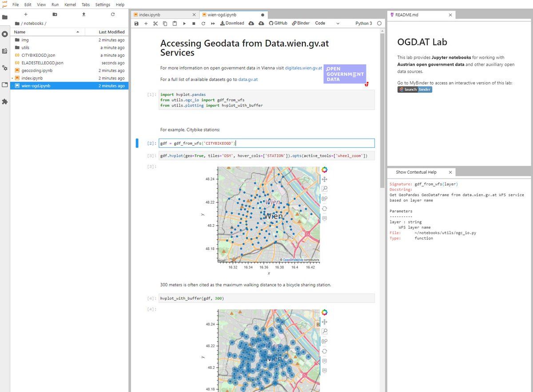533x392 pixels.
Task: Create a new launcher with plus icon
Action: point(26,14)
